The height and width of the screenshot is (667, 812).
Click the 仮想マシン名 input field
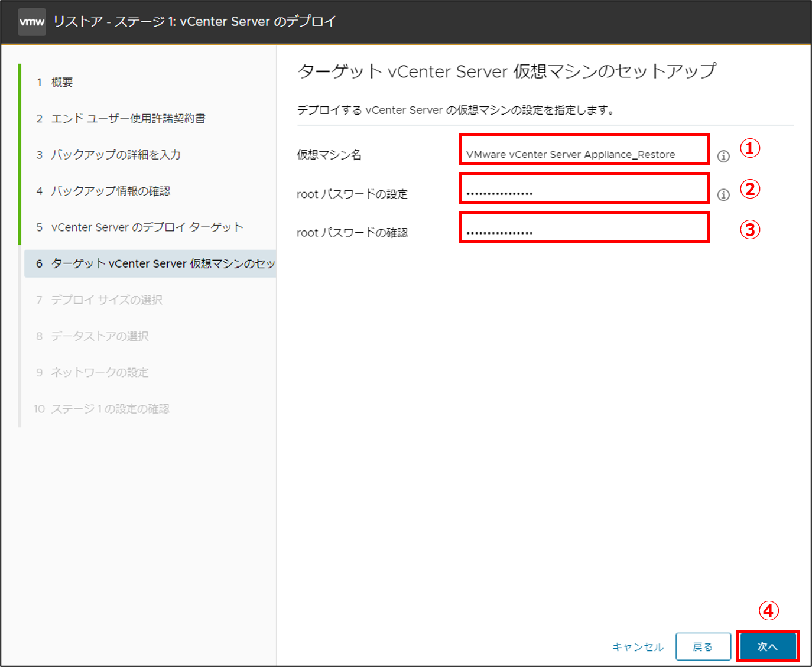584,149
